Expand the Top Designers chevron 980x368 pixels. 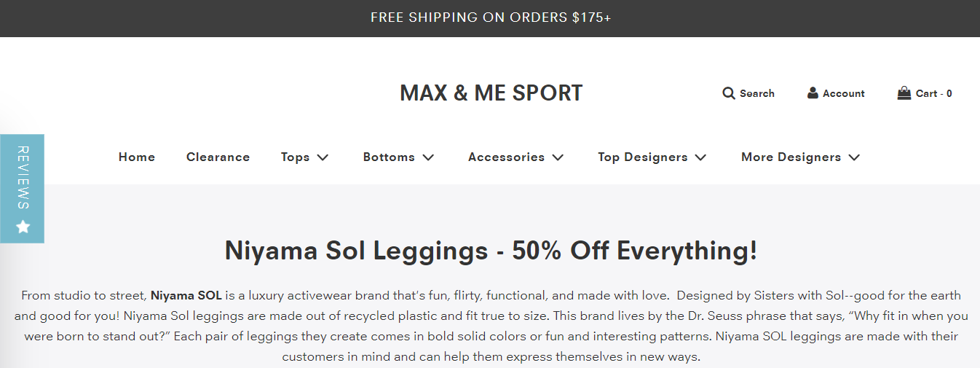pos(700,157)
